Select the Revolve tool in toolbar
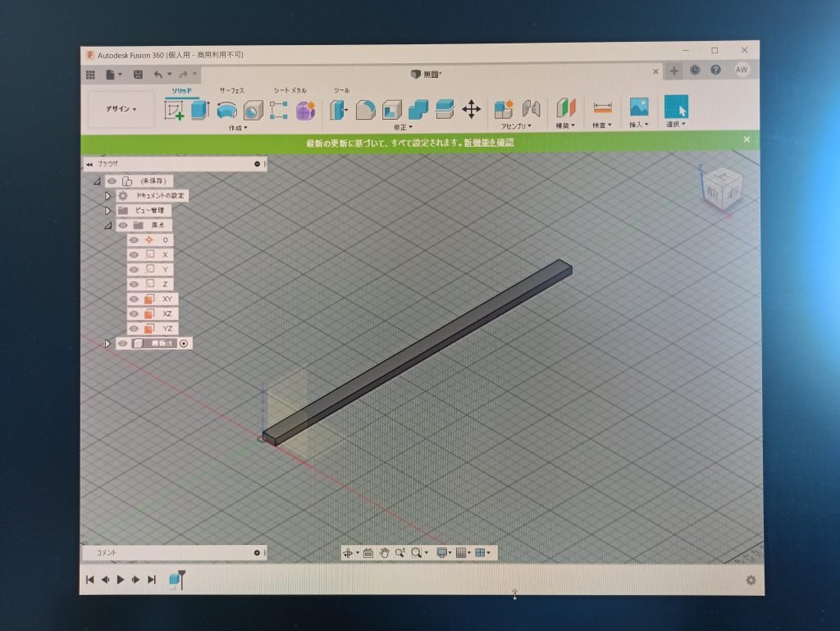 (x=226, y=111)
